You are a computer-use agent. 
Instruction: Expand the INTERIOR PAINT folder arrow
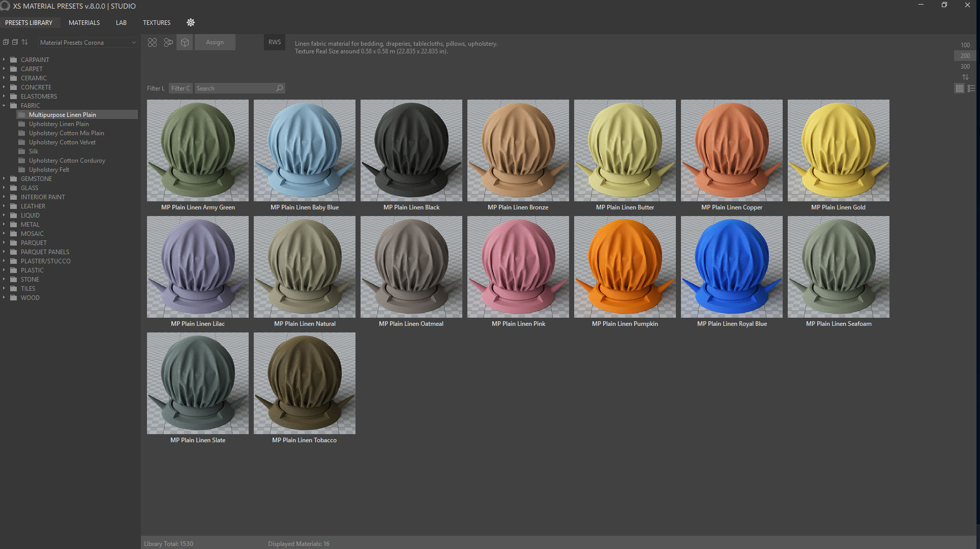point(4,197)
